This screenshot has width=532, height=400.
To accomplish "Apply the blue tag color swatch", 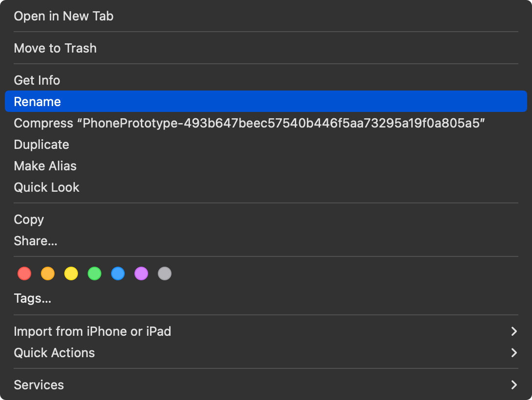I will tap(118, 273).
